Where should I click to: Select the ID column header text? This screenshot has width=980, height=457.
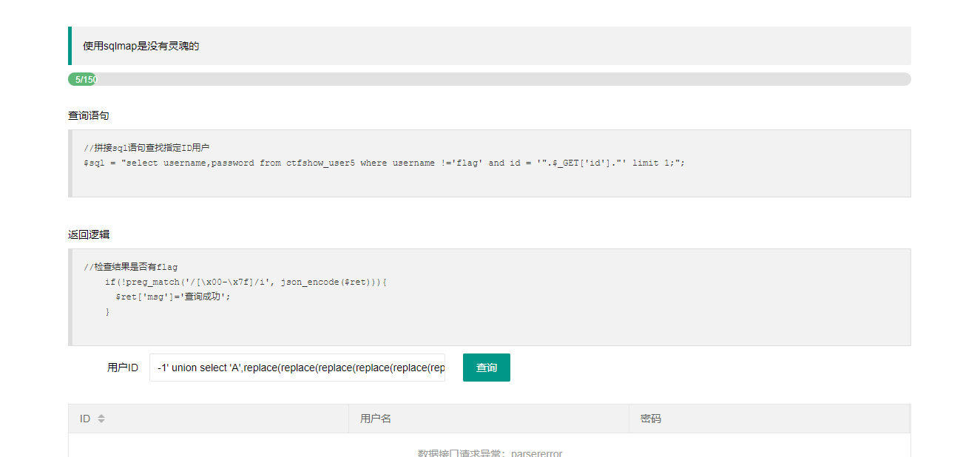(x=85, y=419)
